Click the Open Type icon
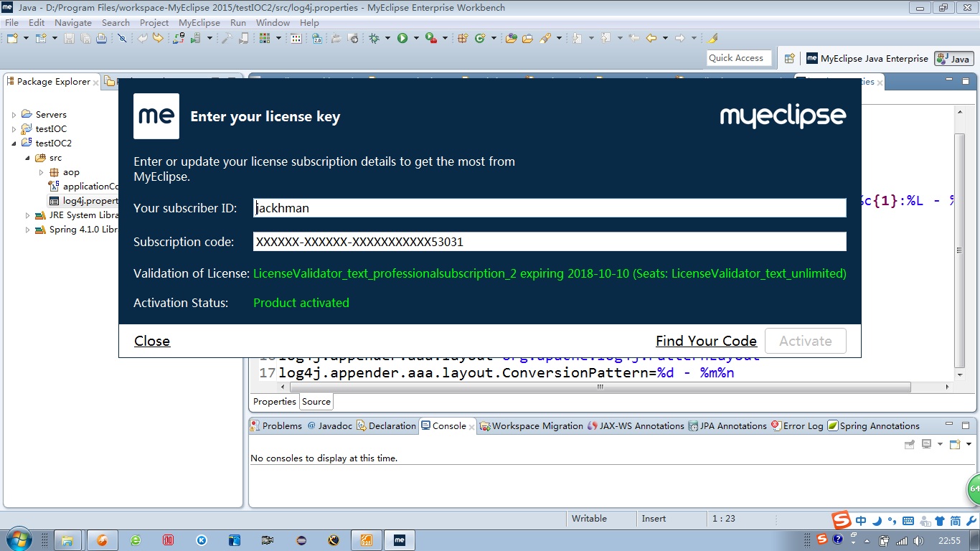The width and height of the screenshot is (980, 551). pos(511,38)
